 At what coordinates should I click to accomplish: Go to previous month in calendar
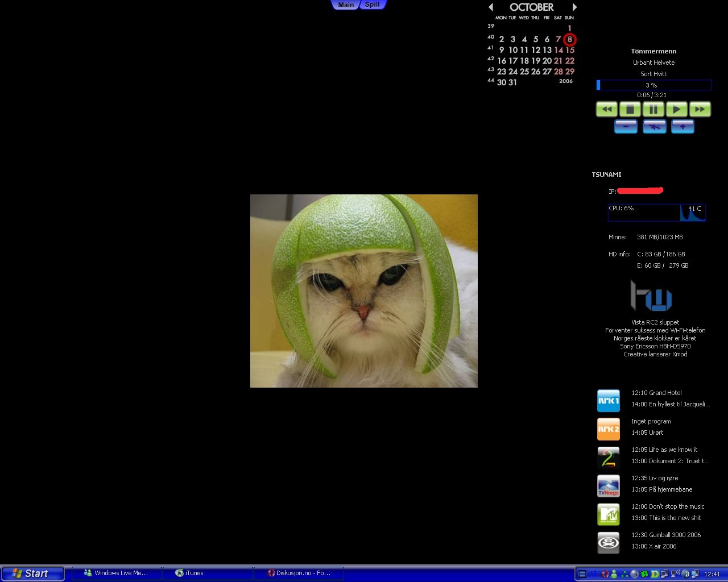491,7
